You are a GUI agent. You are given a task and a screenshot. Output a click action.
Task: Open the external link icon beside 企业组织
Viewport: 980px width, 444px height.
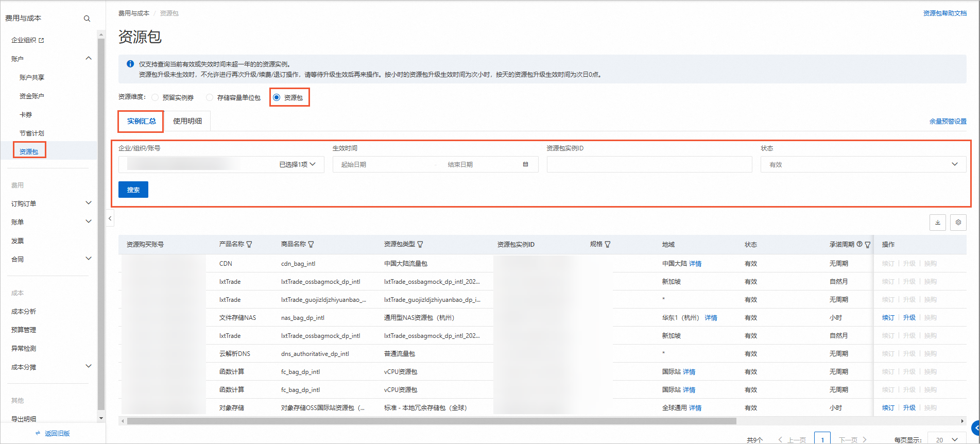pos(42,40)
